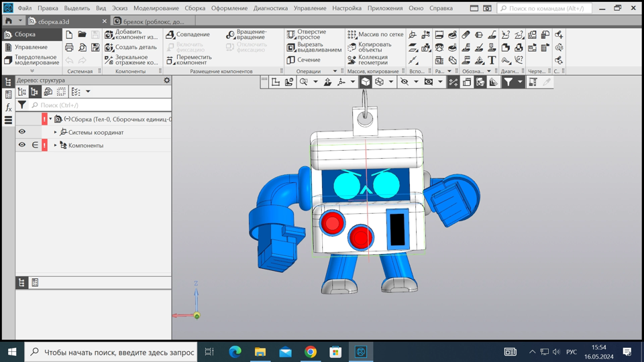The image size is (644, 362).
Task: Open File Explorer from the taskbar
Action: (260, 352)
